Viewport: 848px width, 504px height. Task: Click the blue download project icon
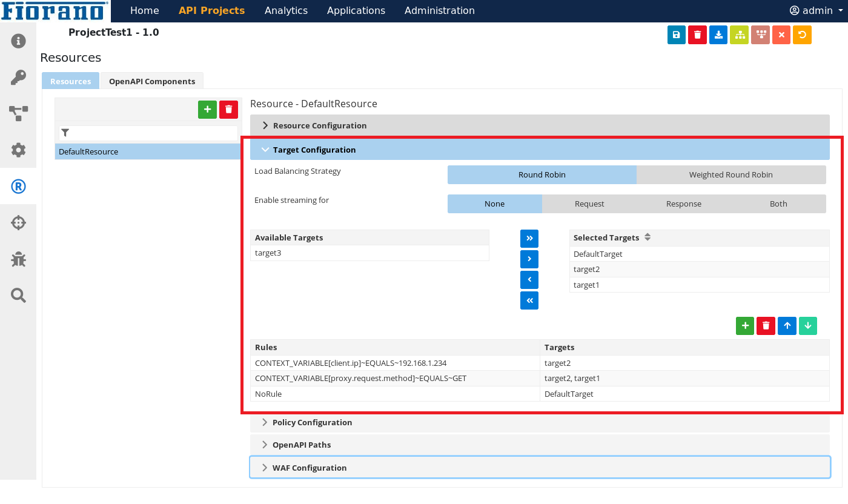pyautogui.click(x=718, y=35)
